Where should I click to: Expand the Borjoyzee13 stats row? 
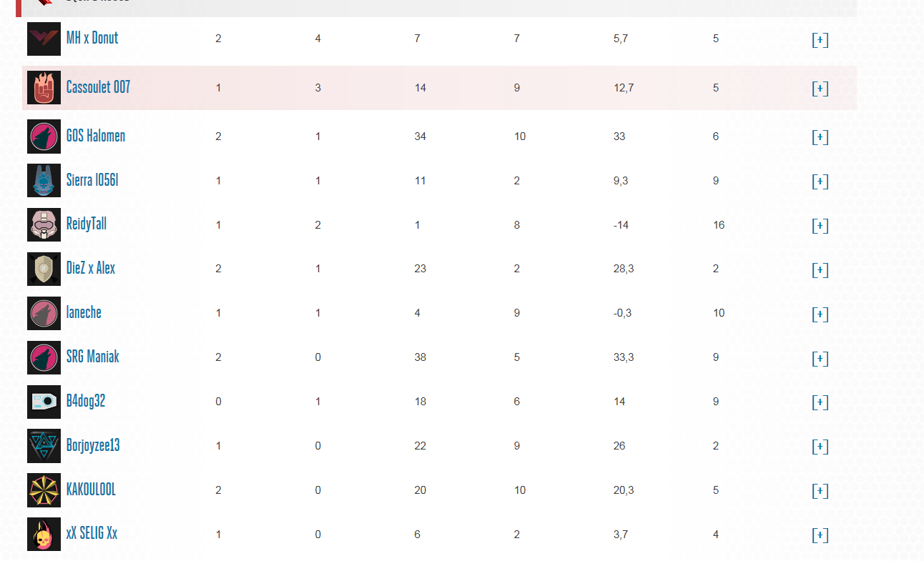[x=820, y=447]
